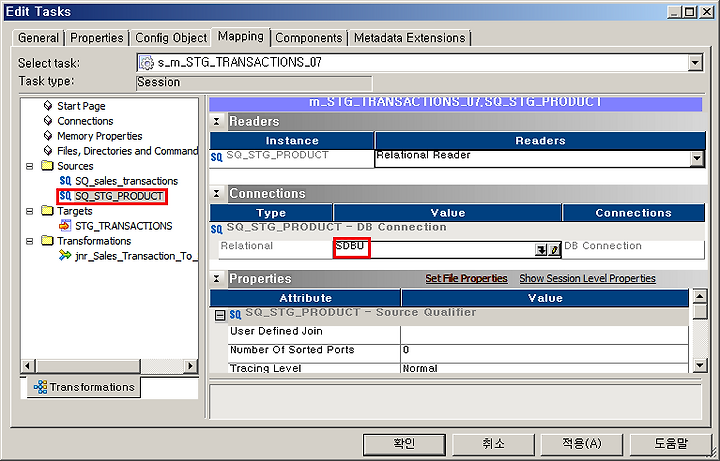
Task: Collapse the Connections section
Action: 217,194
